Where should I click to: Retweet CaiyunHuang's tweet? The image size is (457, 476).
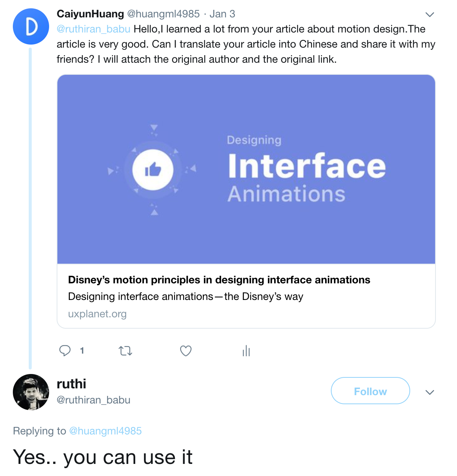coord(125,351)
